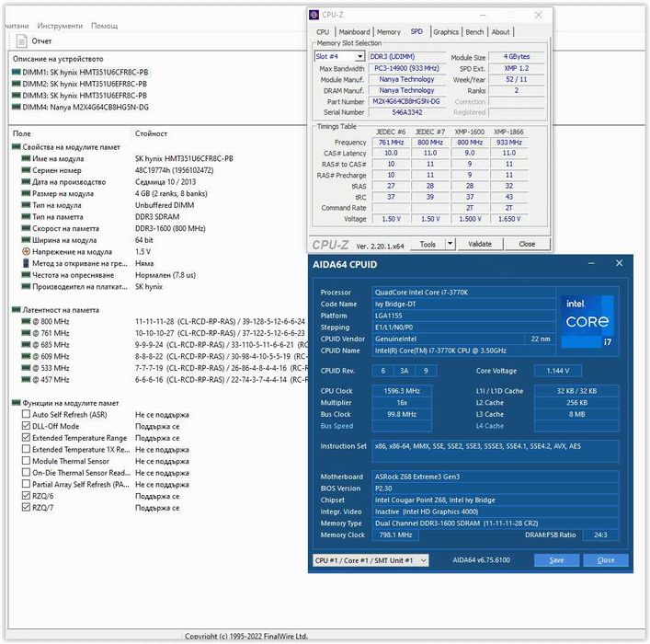The height and width of the screenshot is (644, 650).
Task: Switch to the About tab in CPU-Z
Action: [500, 32]
